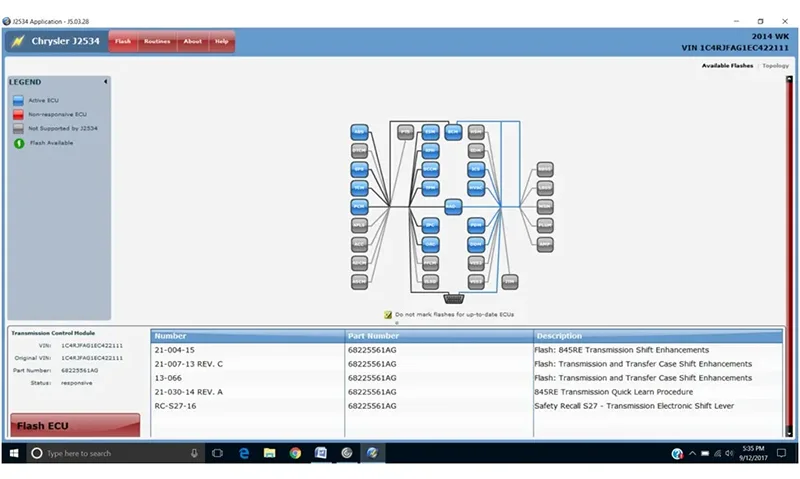Open the Help tab
800x479 pixels.
221,41
